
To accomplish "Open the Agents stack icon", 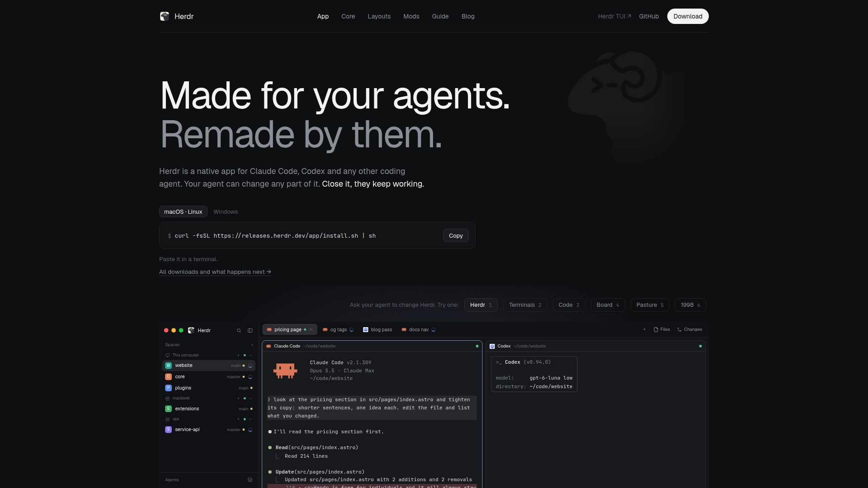I will click(x=250, y=480).
